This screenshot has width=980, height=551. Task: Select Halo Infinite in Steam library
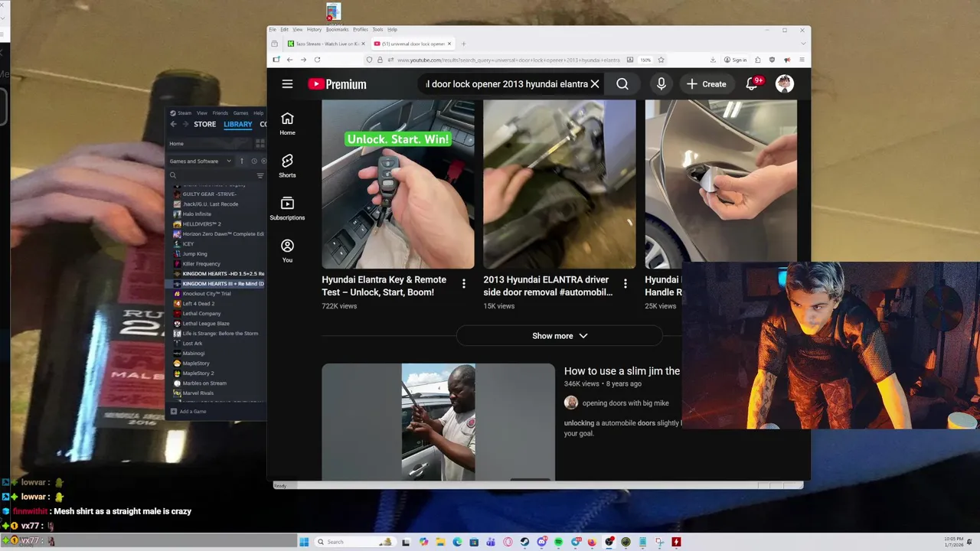197,214
